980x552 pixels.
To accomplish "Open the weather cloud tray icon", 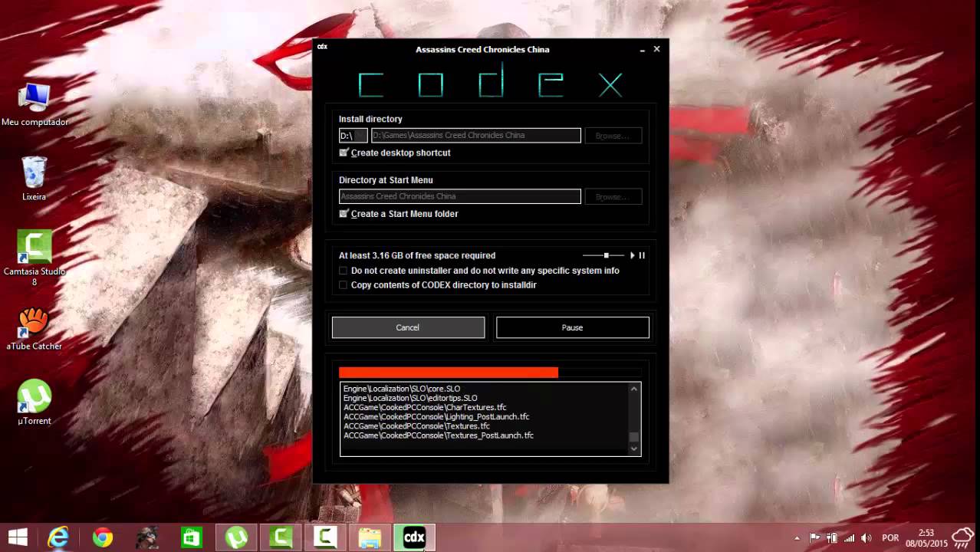I will tap(963, 537).
